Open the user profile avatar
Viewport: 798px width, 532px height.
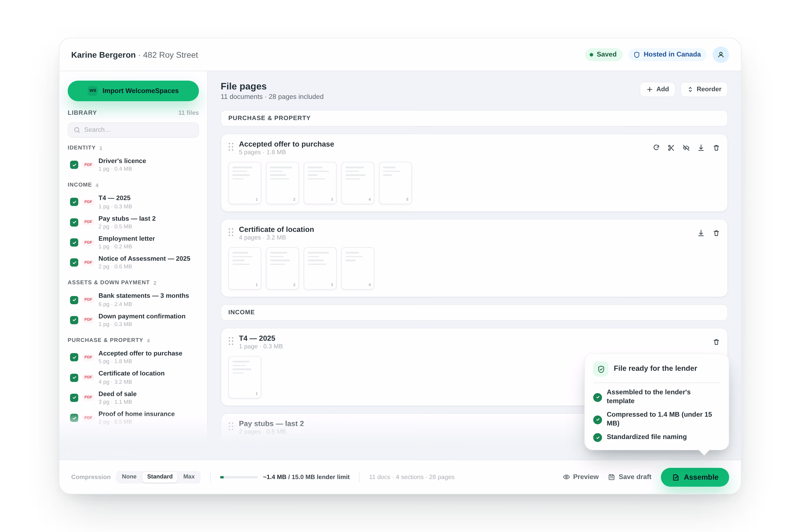tap(721, 55)
